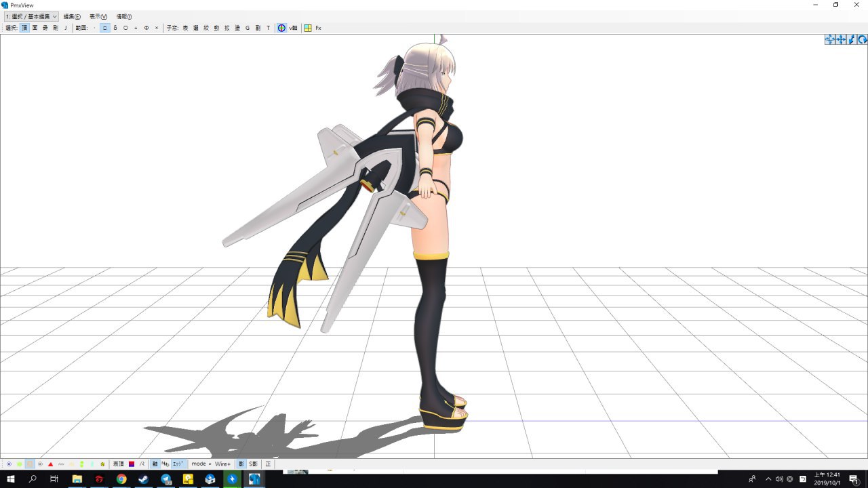The height and width of the screenshot is (488, 868).
Task: Toggle vertex selection button 頂
Action: pos(24,28)
